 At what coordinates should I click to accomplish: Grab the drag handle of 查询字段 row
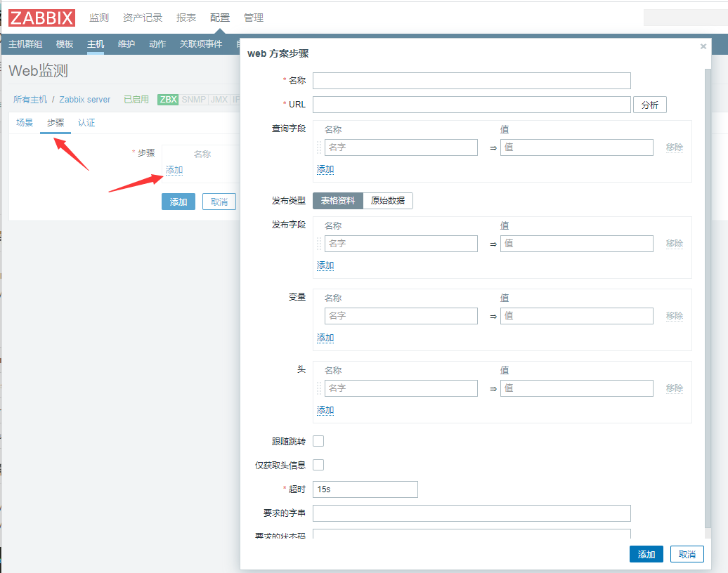coord(319,147)
